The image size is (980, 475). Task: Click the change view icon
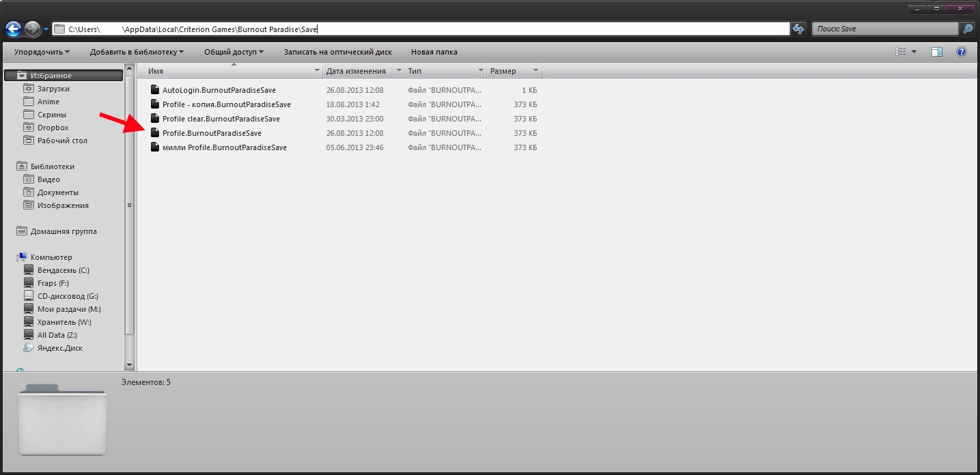(x=900, y=52)
